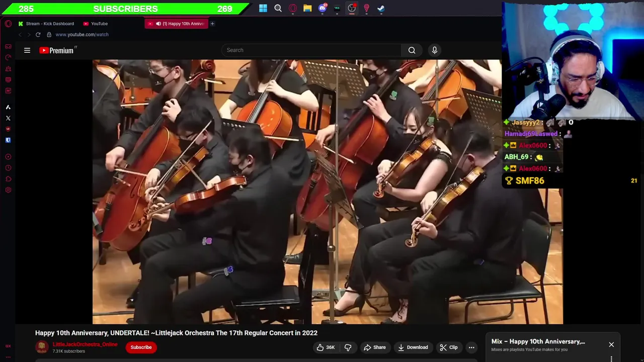Download the video

(x=413, y=347)
